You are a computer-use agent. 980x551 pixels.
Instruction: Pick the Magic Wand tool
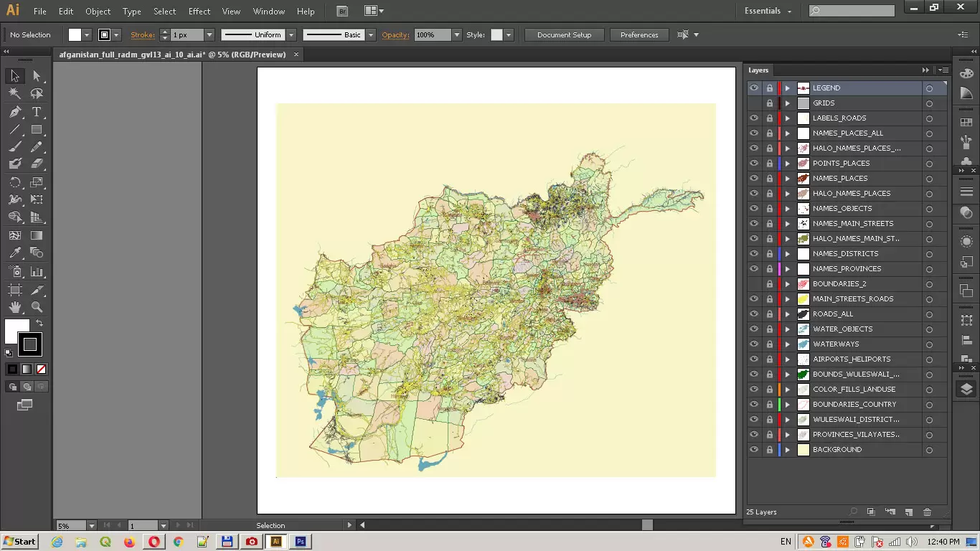click(x=15, y=94)
